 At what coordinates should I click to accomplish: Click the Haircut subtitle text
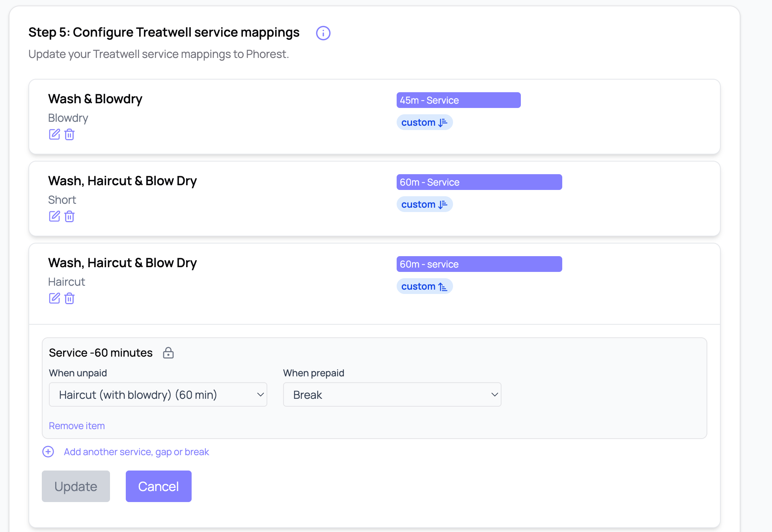click(x=67, y=282)
